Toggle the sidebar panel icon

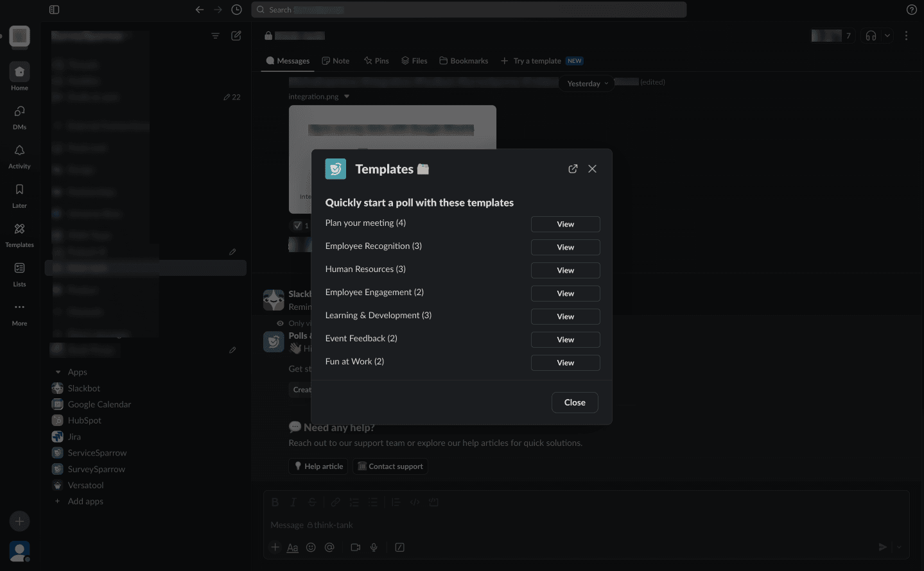54,10
